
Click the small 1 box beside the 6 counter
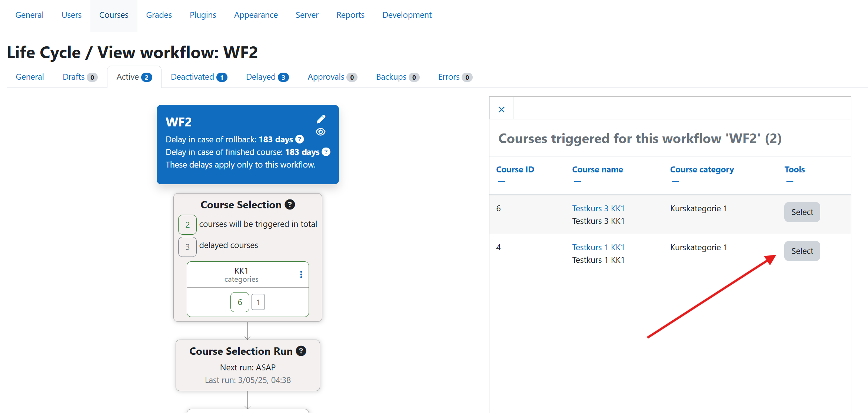[258, 302]
